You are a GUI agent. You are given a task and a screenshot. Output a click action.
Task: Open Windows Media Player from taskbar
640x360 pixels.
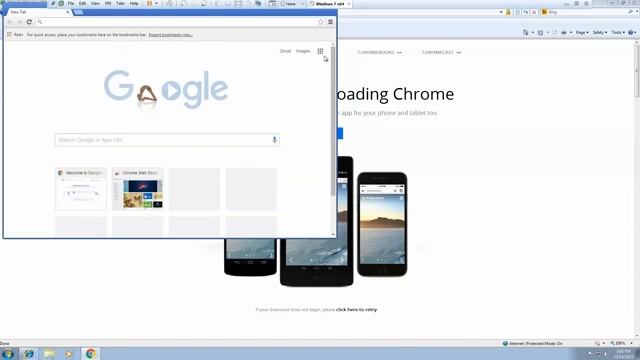(x=69, y=353)
